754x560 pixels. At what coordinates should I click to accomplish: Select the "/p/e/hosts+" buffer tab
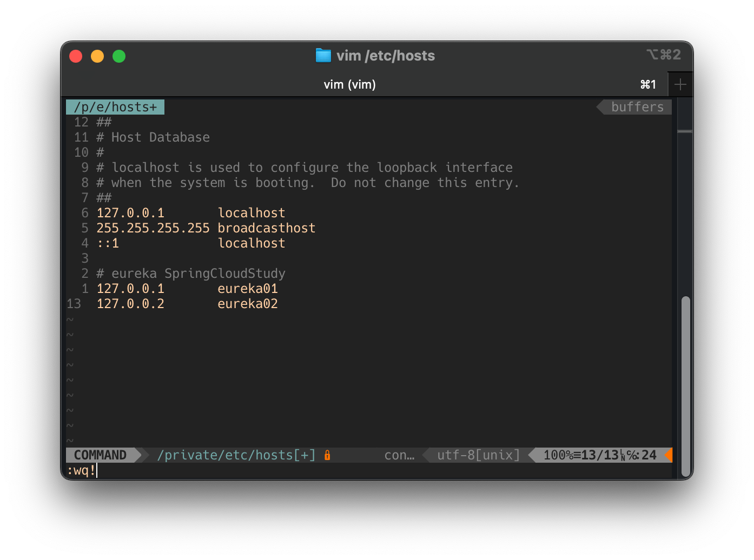(x=115, y=106)
